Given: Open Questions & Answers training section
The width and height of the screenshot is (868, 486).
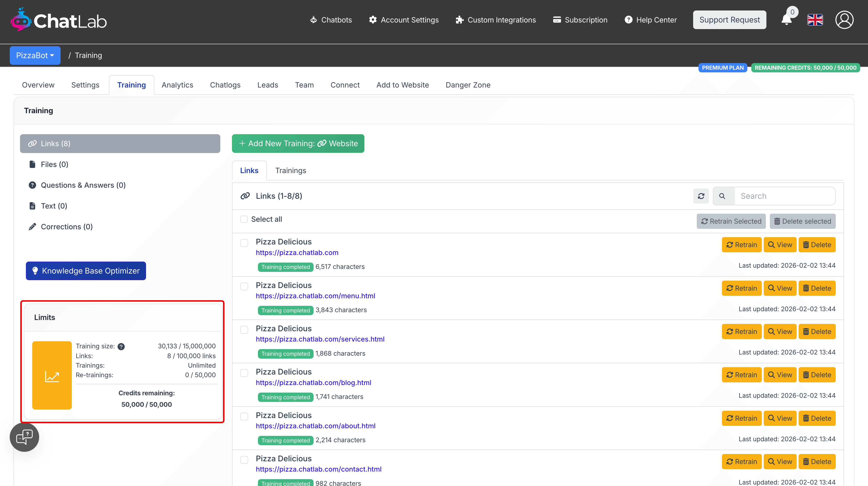Looking at the screenshot, I should 83,185.
